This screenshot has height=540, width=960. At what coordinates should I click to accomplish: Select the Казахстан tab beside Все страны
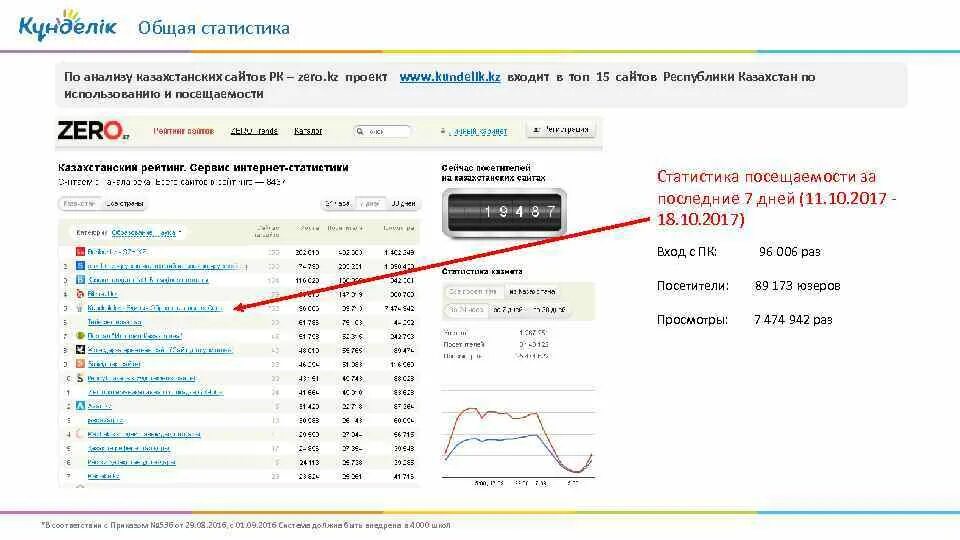pos(79,204)
